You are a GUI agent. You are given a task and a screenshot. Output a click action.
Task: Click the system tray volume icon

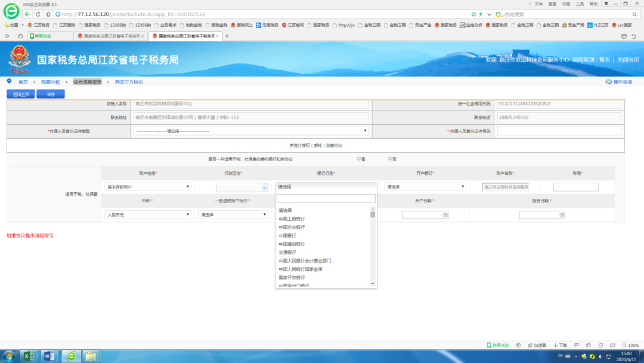[x=600, y=356]
